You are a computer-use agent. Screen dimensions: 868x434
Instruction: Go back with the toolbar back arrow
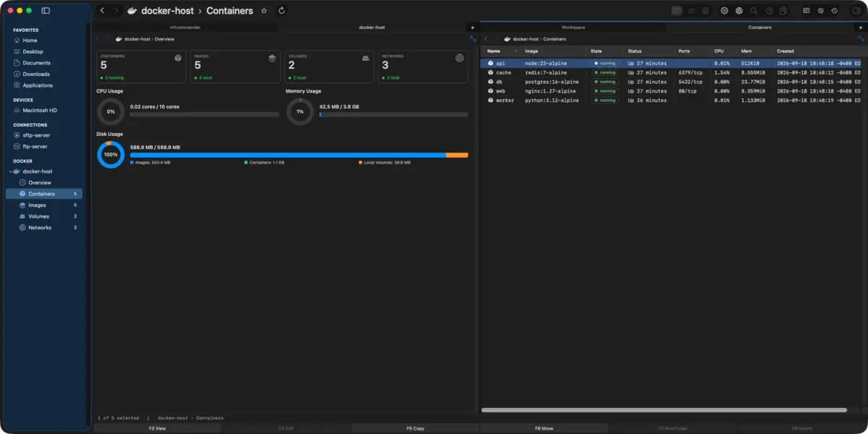point(102,11)
